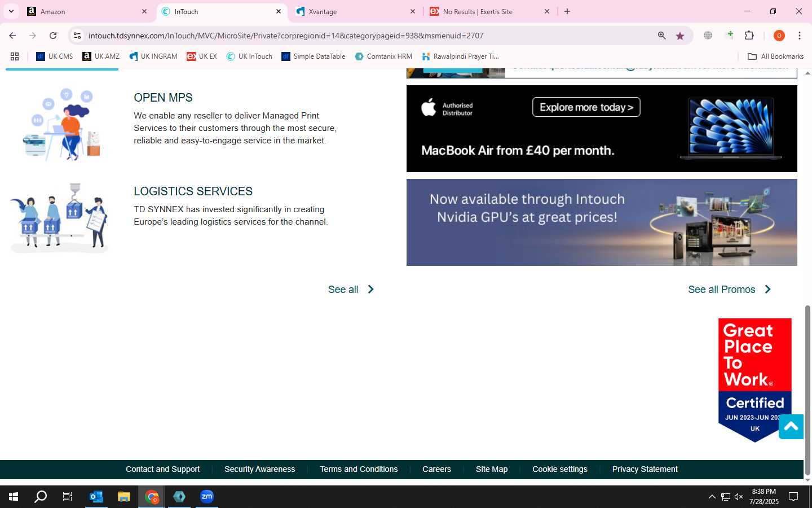Click the browser forward arrow
The height and width of the screenshot is (508, 812).
tap(33, 36)
